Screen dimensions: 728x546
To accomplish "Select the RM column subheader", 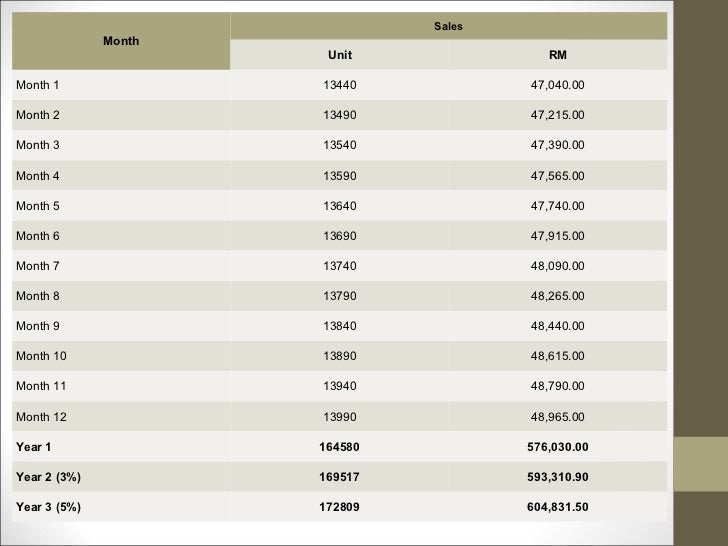I will tap(557, 55).
